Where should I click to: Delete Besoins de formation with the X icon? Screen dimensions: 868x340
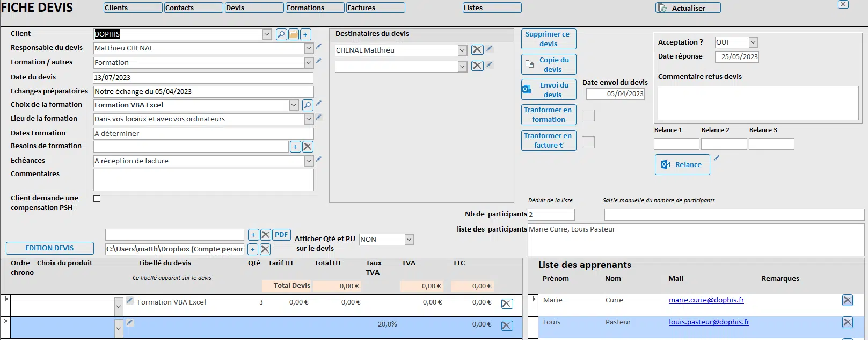click(x=308, y=147)
